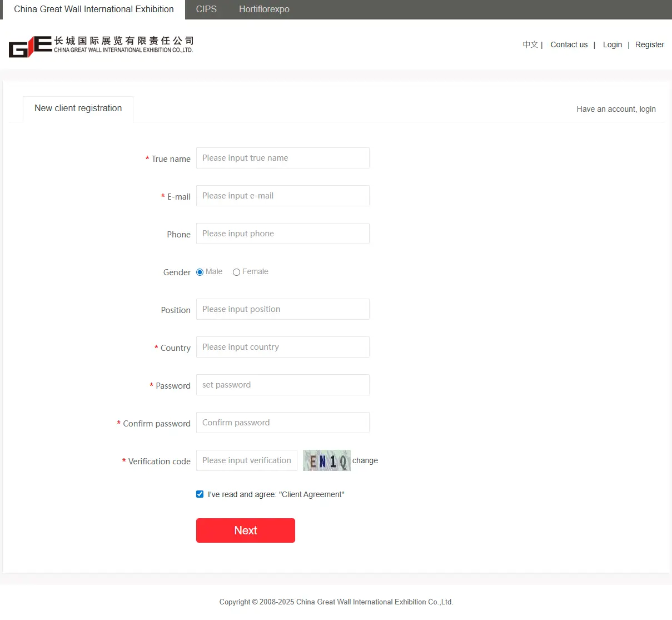Open the Contact us link
This screenshot has height=620, width=672.
click(x=569, y=44)
